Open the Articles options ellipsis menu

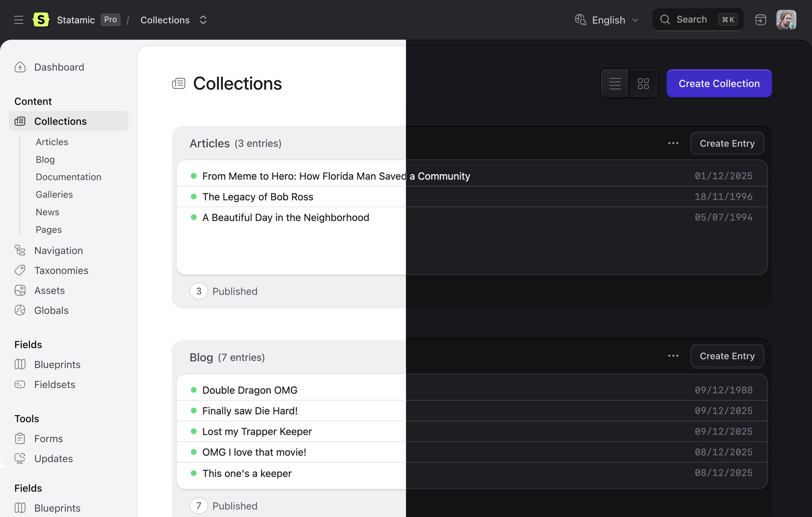tap(673, 143)
